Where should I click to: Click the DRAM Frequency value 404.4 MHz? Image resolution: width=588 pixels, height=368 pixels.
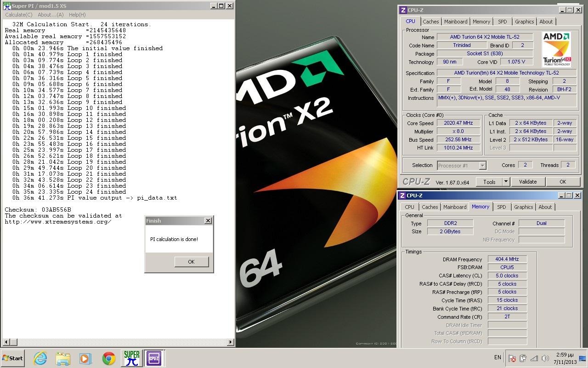(x=508, y=259)
